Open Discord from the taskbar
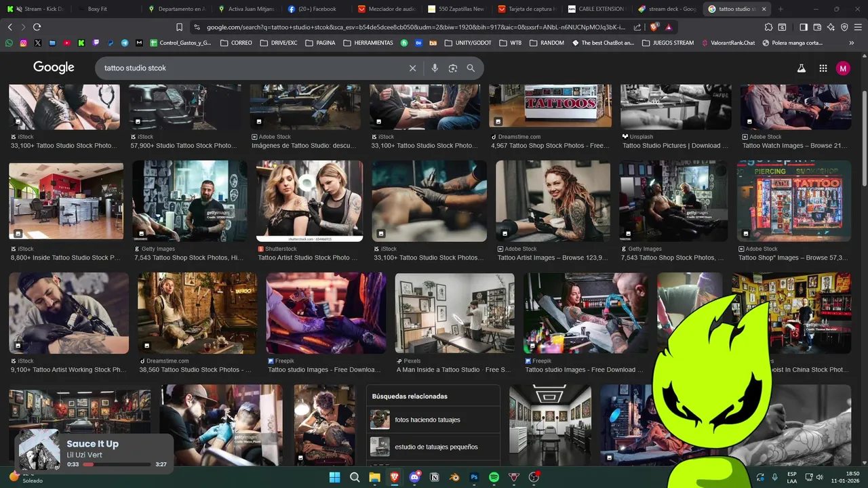868x488 pixels. (414, 477)
